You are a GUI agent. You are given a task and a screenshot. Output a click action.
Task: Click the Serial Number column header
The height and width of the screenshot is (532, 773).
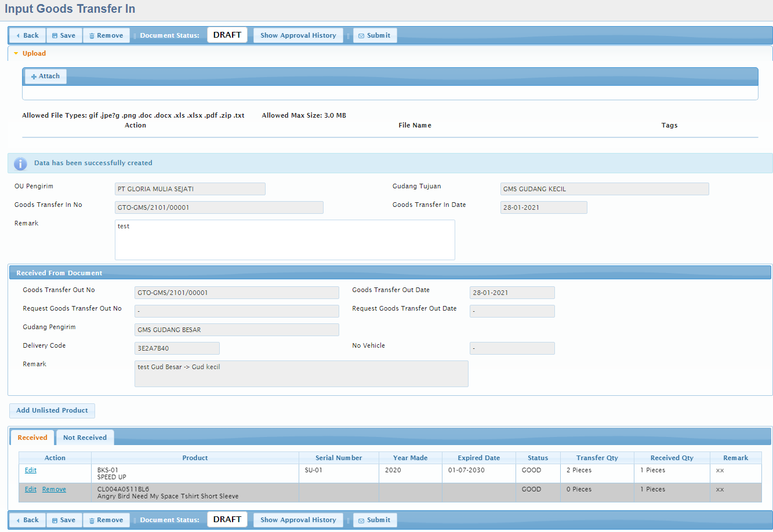pyautogui.click(x=339, y=458)
